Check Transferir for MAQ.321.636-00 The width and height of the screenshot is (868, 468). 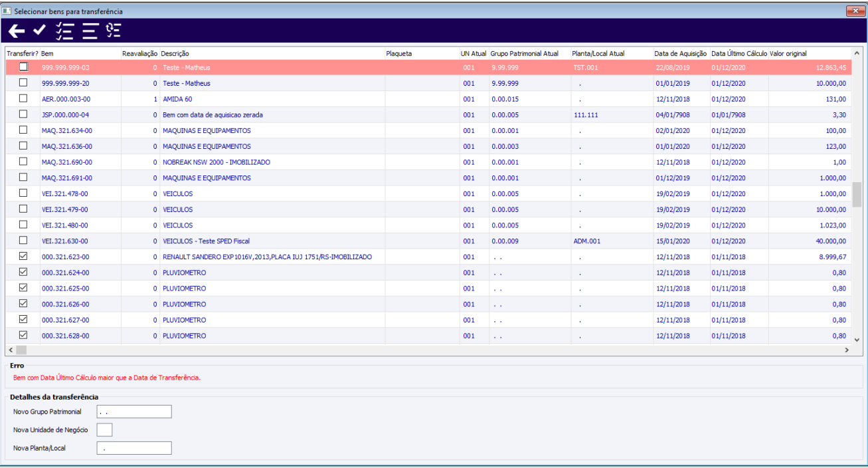pos(23,146)
